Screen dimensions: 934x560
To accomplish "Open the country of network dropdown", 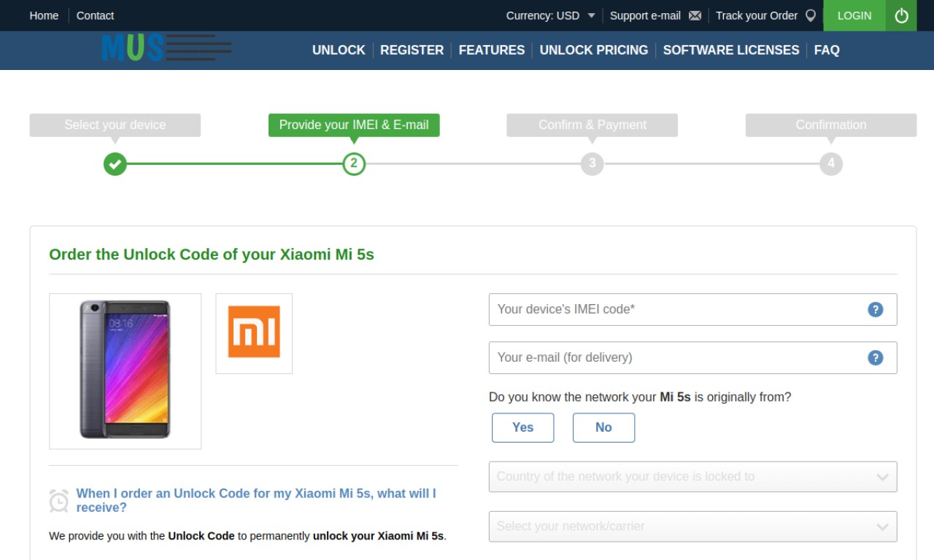I will click(692, 477).
